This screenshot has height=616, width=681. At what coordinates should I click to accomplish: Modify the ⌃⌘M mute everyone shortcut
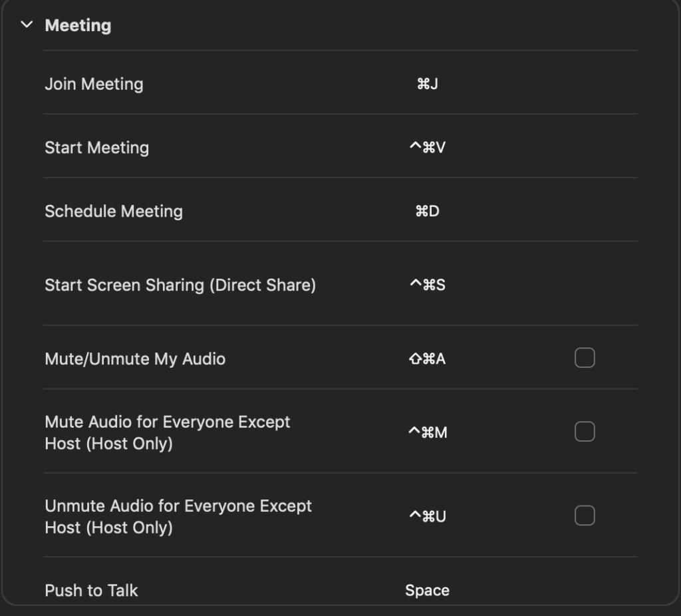coord(427,433)
